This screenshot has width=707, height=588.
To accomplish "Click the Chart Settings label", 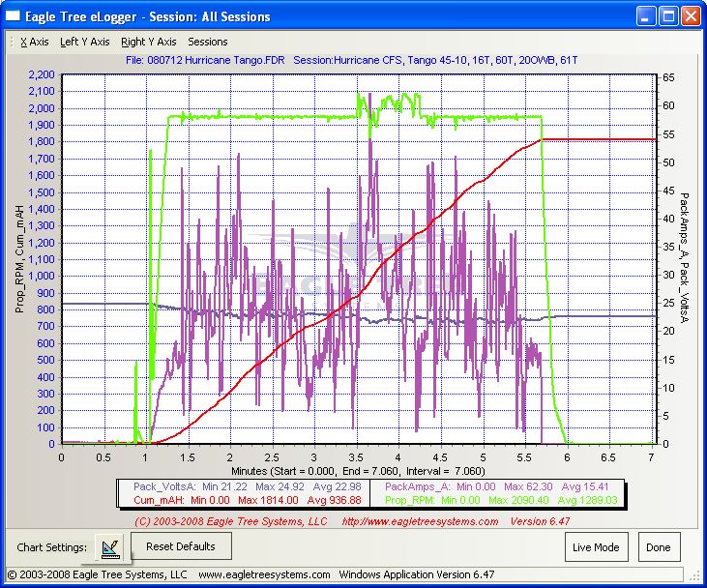I will [52, 547].
